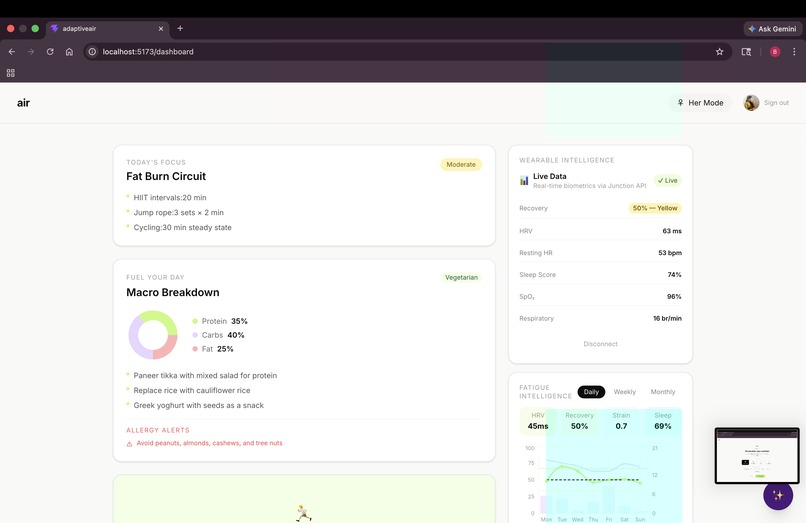Viewport: 806px width, 523px height.
Task: Click the 50% — Yellow recovery badge
Action: [655, 208]
